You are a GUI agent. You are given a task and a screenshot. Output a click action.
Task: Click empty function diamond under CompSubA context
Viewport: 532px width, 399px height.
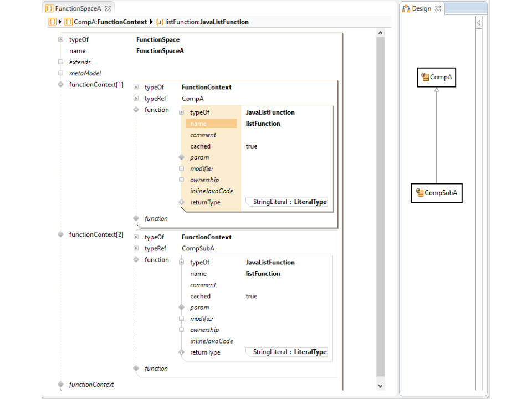coord(136,368)
